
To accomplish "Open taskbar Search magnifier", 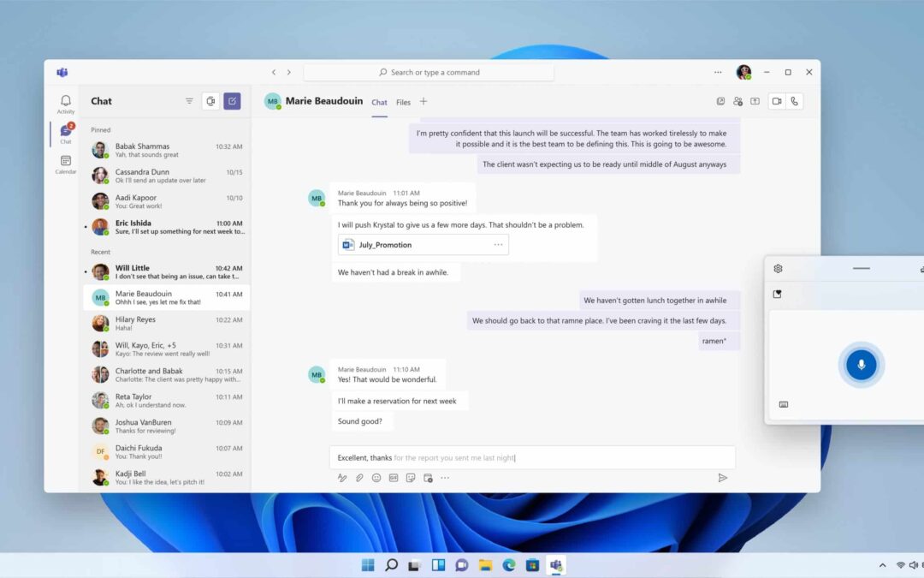I will pyautogui.click(x=391, y=565).
